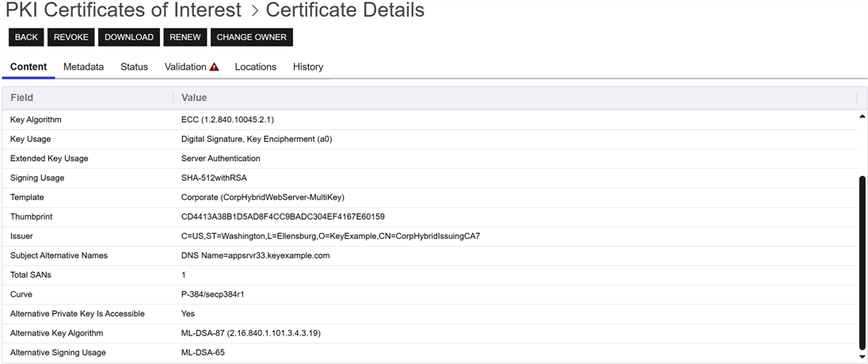868x364 pixels.
Task: Open the Status tab
Action: coord(134,67)
